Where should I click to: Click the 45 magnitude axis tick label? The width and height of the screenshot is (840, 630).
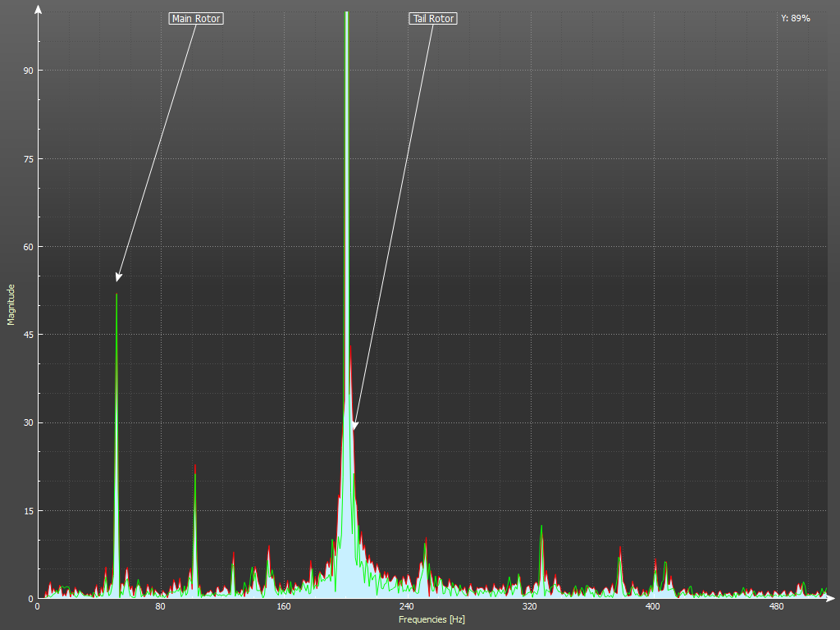(28, 335)
